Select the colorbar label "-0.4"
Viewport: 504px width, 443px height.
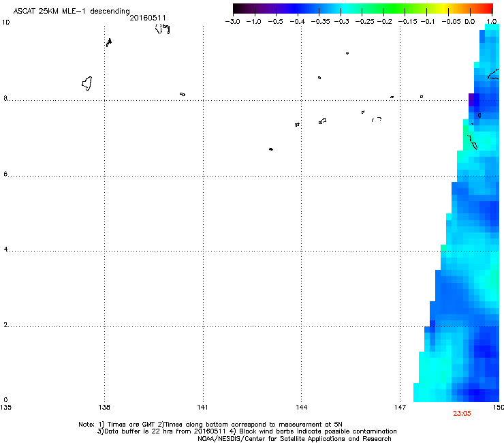[298, 22]
